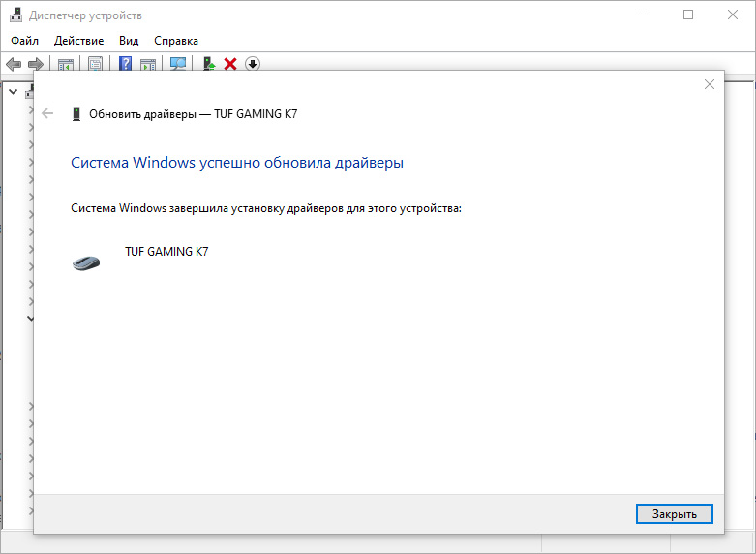Close the update drivers dialog with X

710,84
